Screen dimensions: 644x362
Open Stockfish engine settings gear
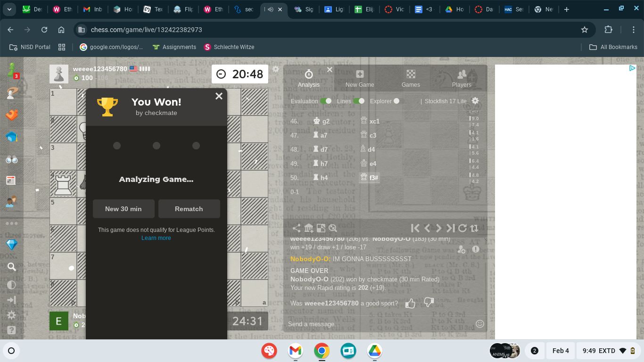tap(475, 101)
